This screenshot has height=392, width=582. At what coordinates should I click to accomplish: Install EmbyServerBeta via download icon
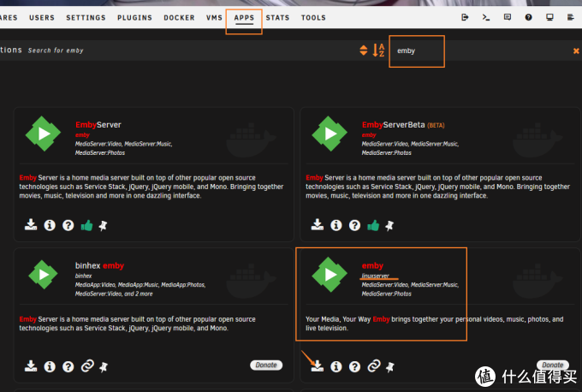318,224
